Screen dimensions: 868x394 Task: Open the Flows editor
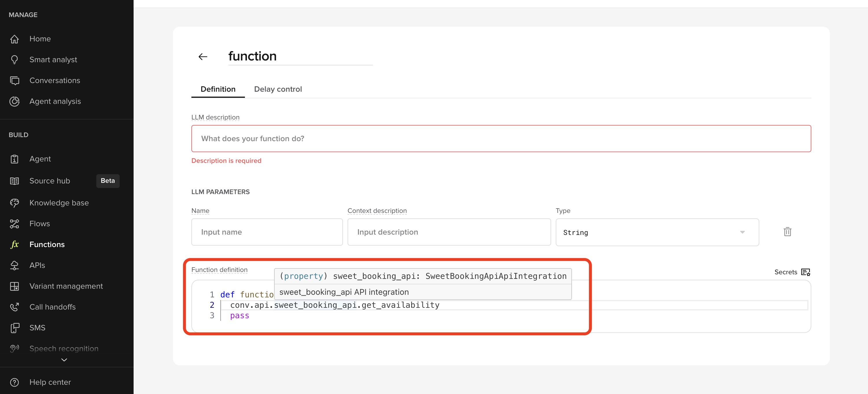click(39, 223)
